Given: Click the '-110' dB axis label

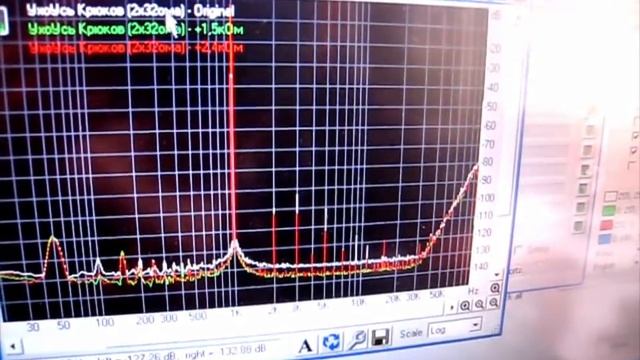Looking at the screenshot, I should click(x=485, y=215).
